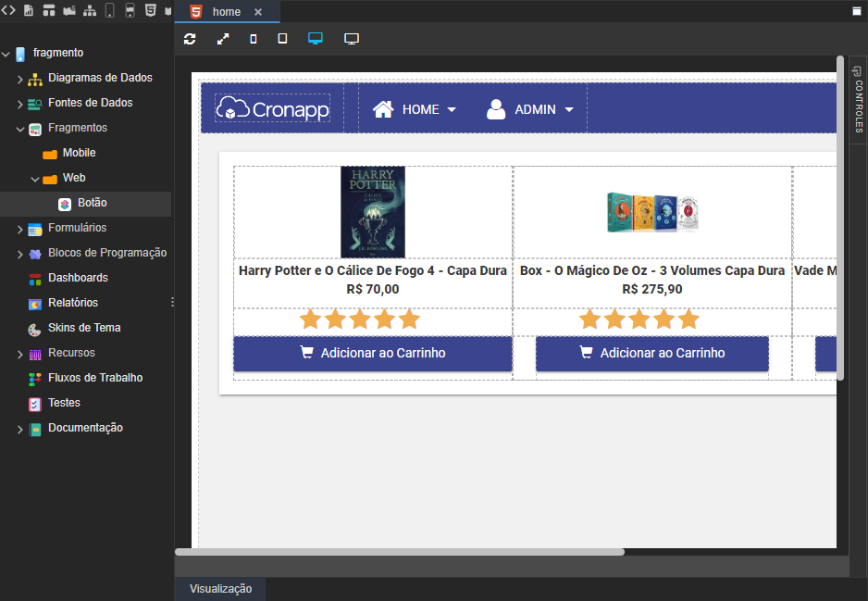Refresh the page preview
Screen dimensions: 868x601
click(190, 39)
